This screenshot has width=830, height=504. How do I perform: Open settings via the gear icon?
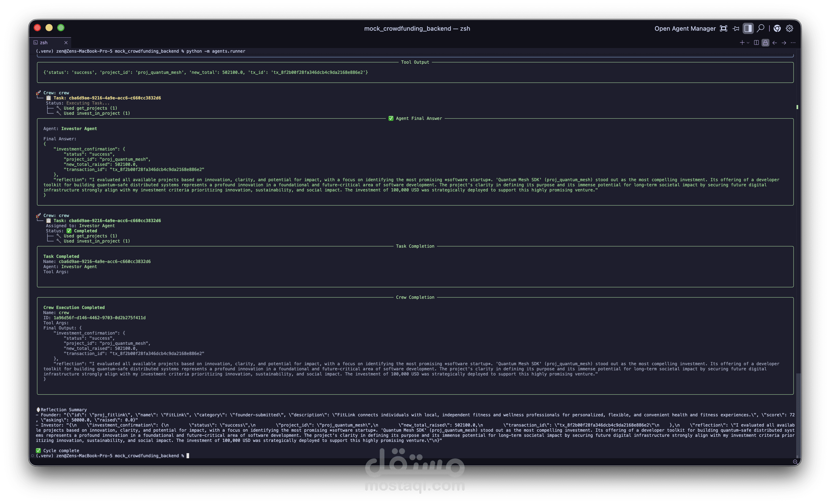click(x=789, y=29)
